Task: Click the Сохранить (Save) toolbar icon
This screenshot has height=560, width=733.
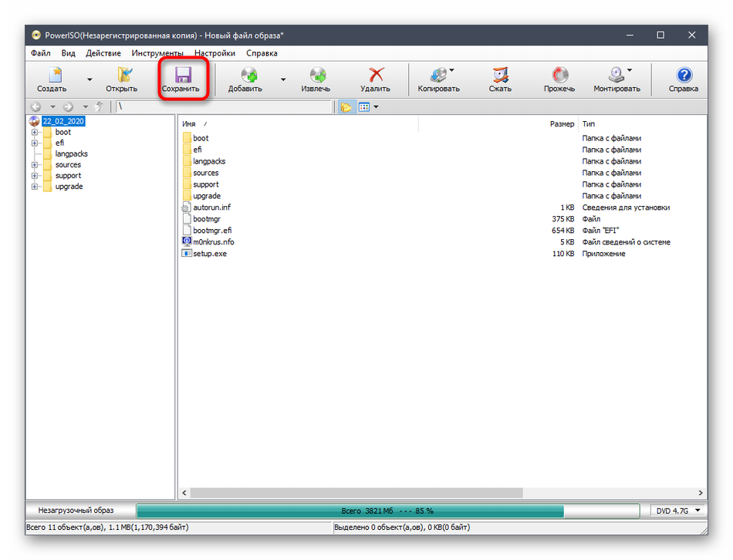Action: click(x=184, y=79)
